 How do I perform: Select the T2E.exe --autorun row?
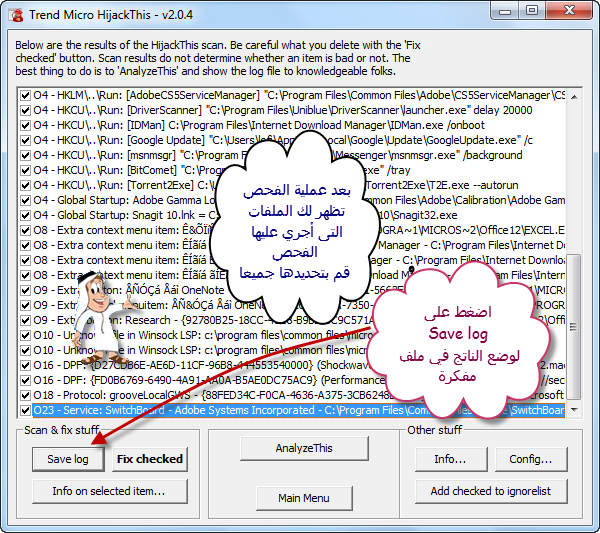pyautogui.click(x=276, y=185)
